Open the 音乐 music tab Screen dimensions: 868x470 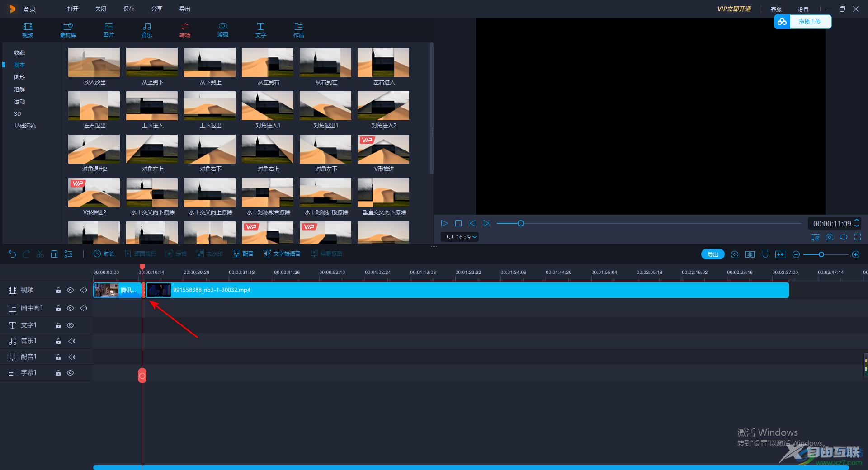click(x=147, y=30)
